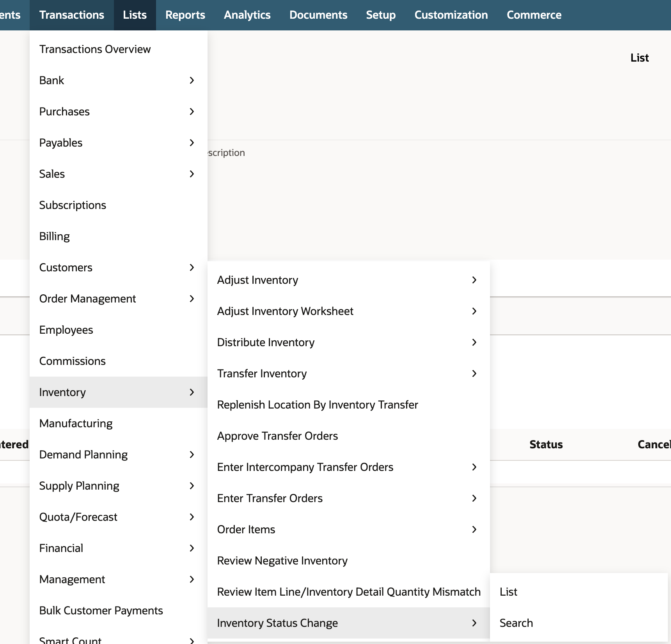
Task: Select the Inventory menu entry
Action: 119,392
